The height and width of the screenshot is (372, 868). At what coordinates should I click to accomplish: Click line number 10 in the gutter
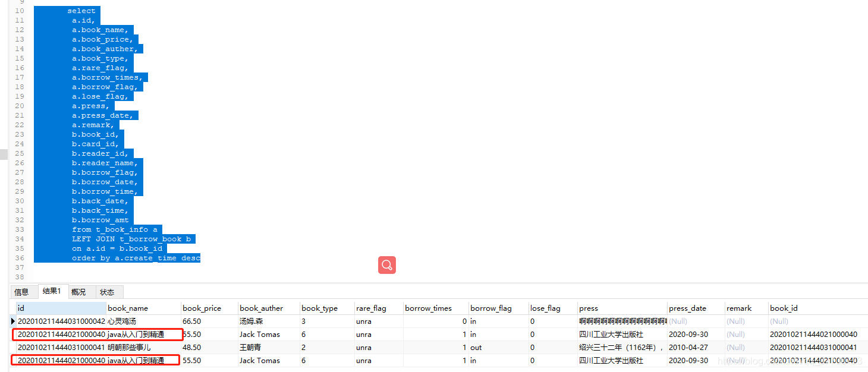pyautogui.click(x=20, y=11)
